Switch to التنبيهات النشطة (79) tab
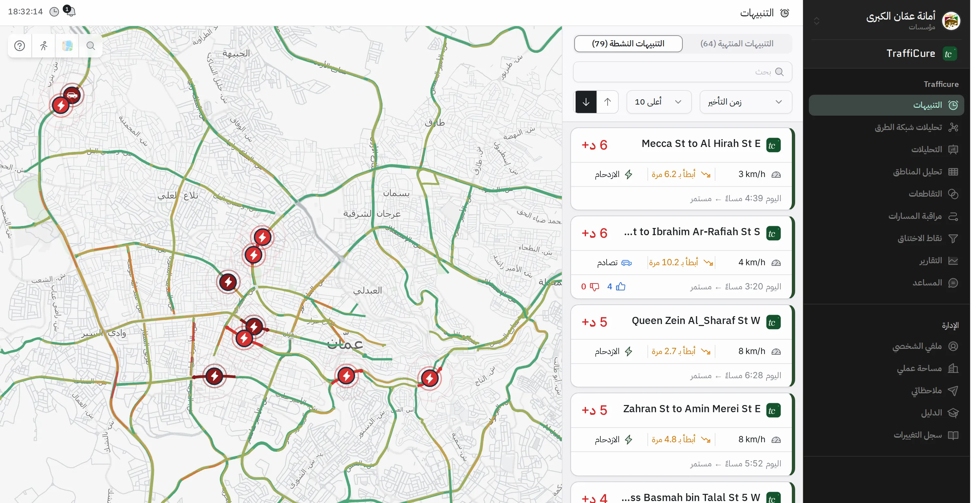Image resolution: width=980 pixels, height=503 pixels. click(628, 44)
